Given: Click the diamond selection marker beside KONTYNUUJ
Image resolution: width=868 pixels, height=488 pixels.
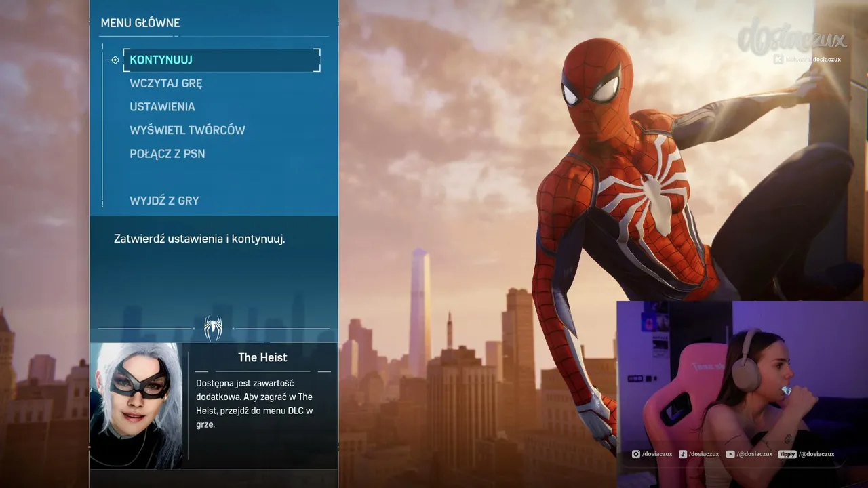Looking at the screenshot, I should [115, 60].
